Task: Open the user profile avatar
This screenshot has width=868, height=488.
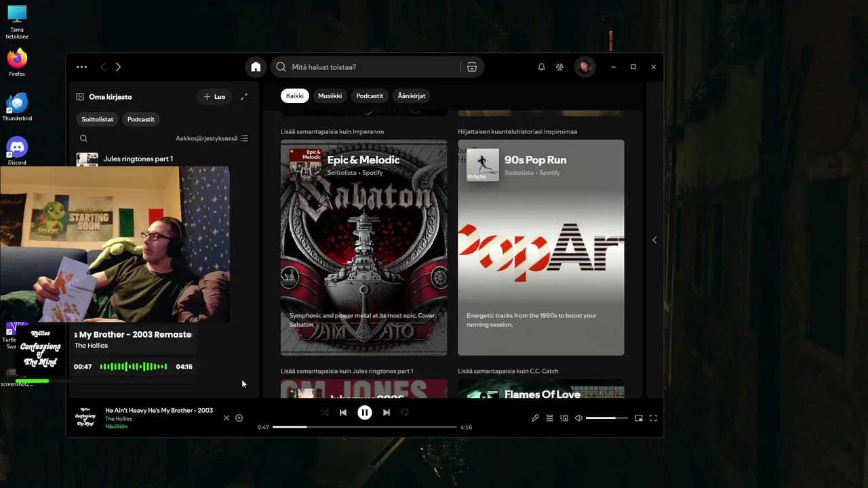Action: tap(584, 66)
